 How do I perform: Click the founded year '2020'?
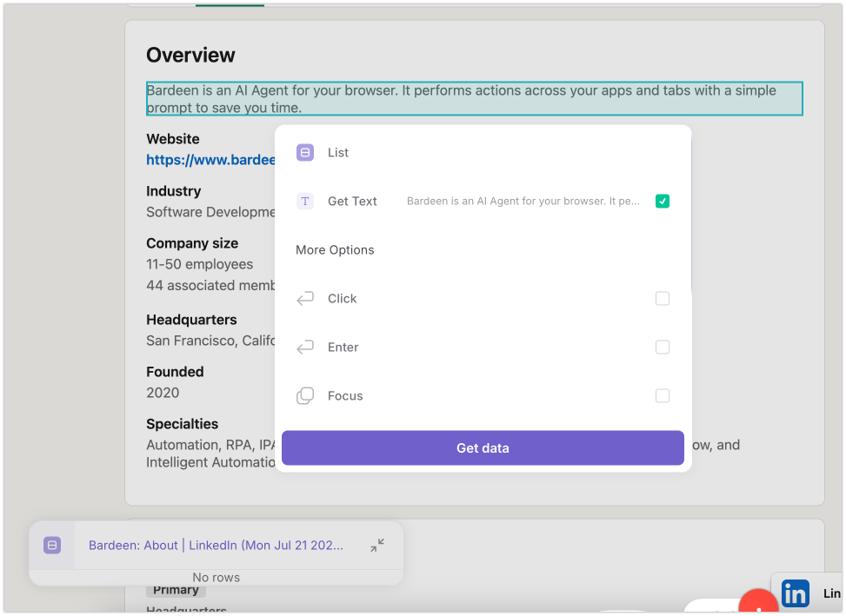163,393
